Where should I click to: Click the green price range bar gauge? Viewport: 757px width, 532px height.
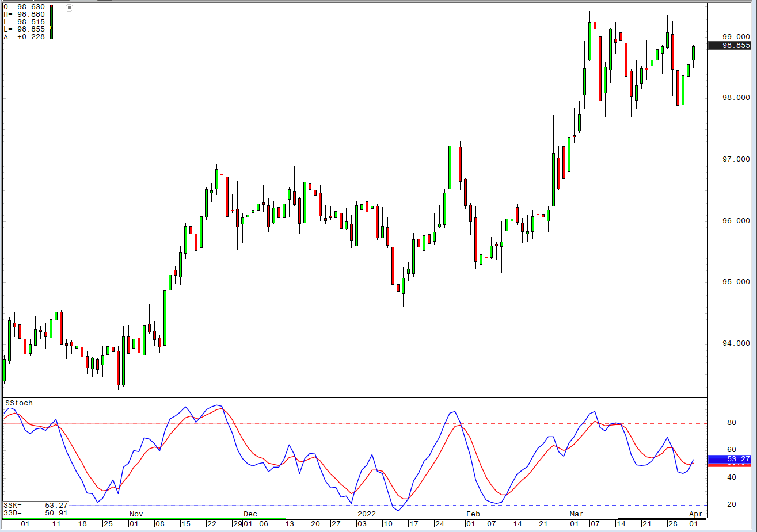tap(51, 22)
